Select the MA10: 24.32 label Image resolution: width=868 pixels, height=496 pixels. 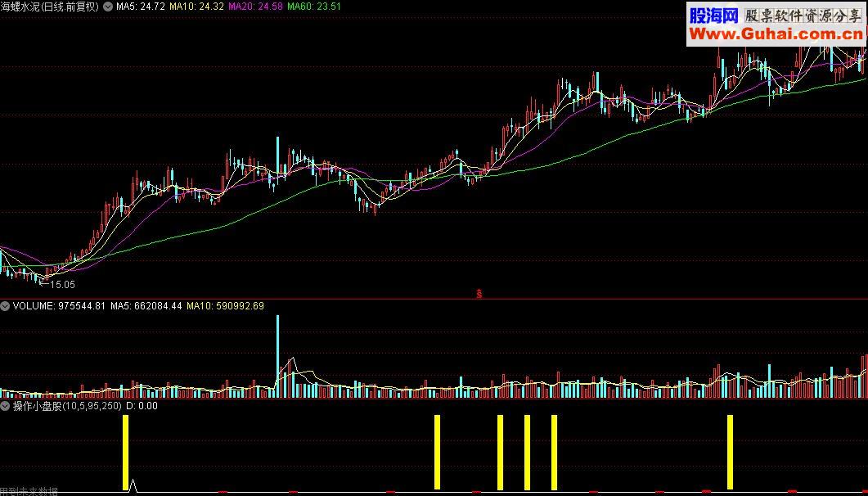[x=196, y=7]
